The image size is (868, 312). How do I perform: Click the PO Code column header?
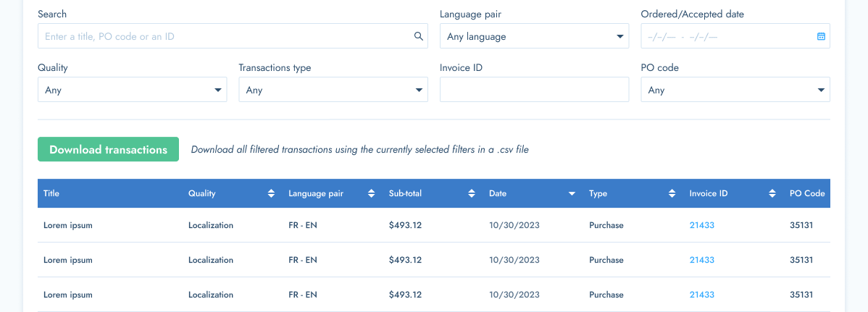(807, 193)
